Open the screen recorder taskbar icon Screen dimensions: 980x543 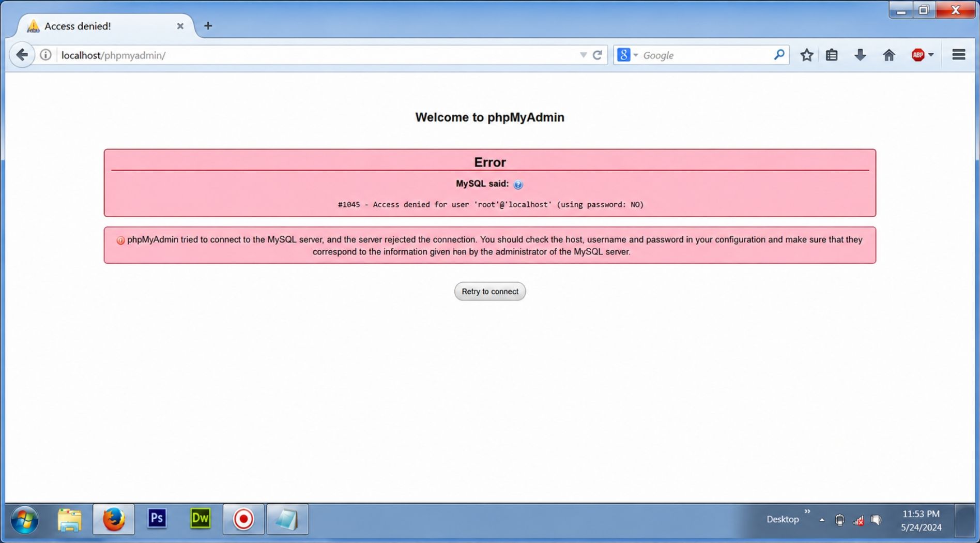pyautogui.click(x=243, y=519)
